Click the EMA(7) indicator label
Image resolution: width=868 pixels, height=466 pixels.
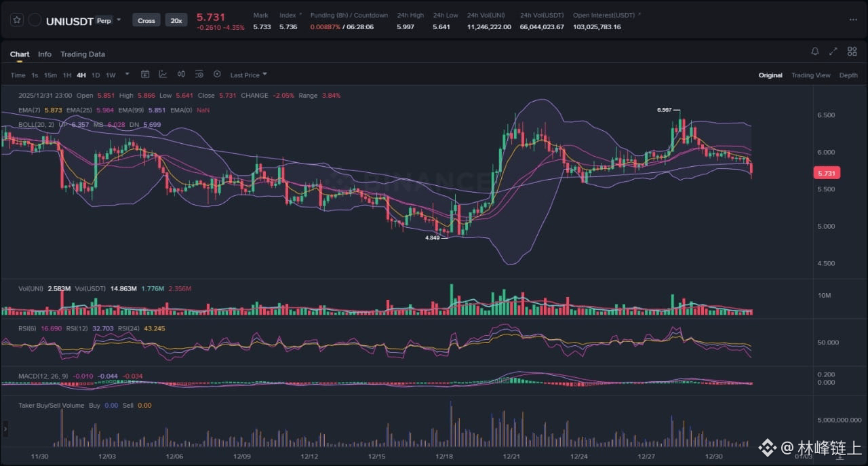pos(30,110)
